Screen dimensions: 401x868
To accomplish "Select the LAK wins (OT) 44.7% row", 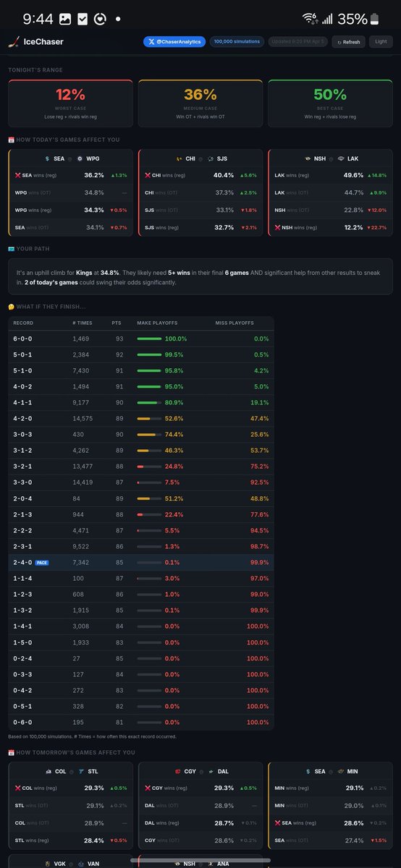I will click(331, 192).
